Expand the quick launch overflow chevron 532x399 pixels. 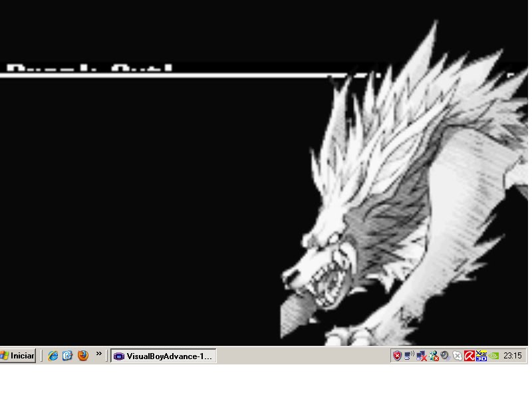98,354
